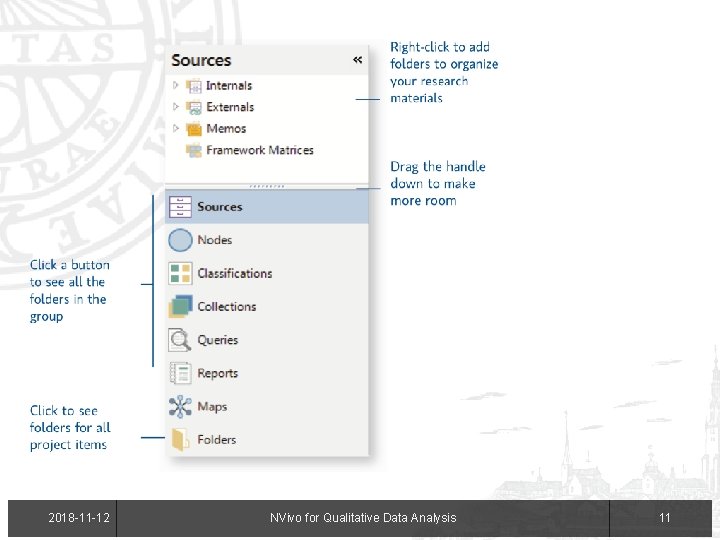The width and height of the screenshot is (720, 540).
Task: Open the Framework Matrices folder label
Action: point(260,150)
